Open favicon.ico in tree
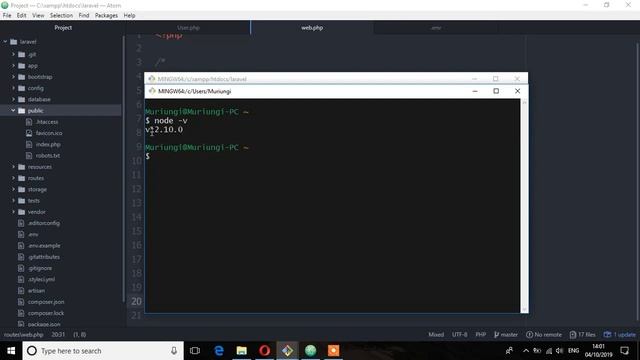 click(49, 133)
